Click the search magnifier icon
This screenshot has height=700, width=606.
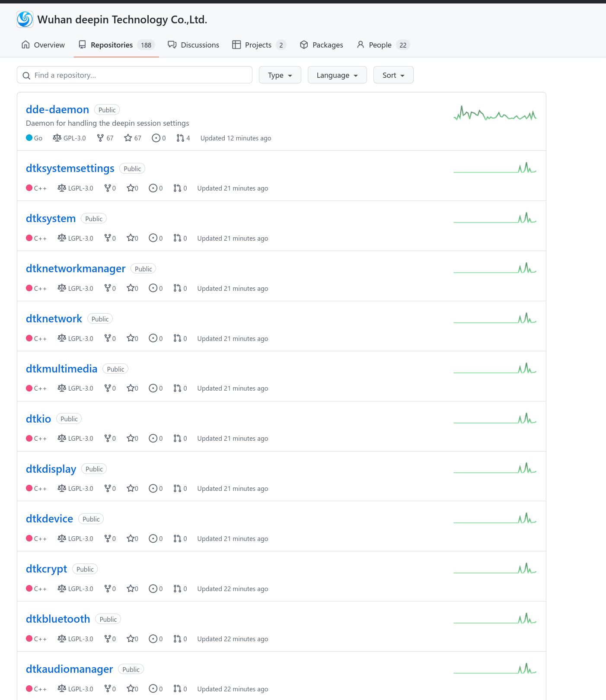26,76
